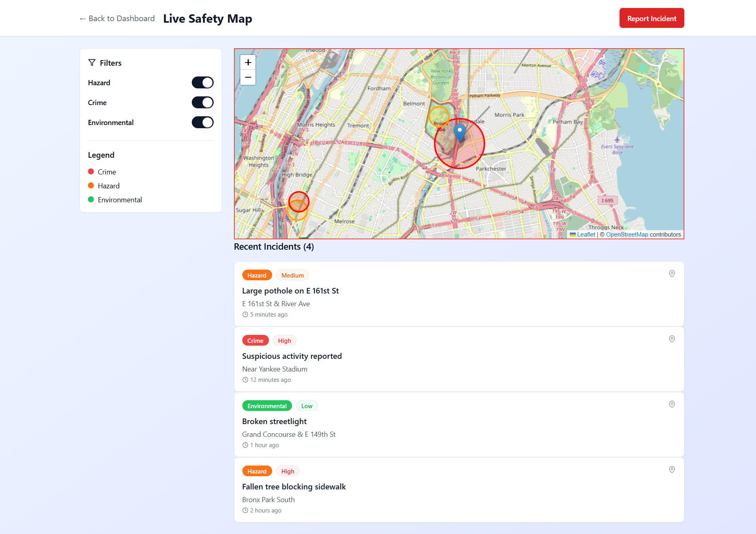Click clock icon beside 12 minutes ago
The height and width of the screenshot is (534, 756).
click(245, 380)
